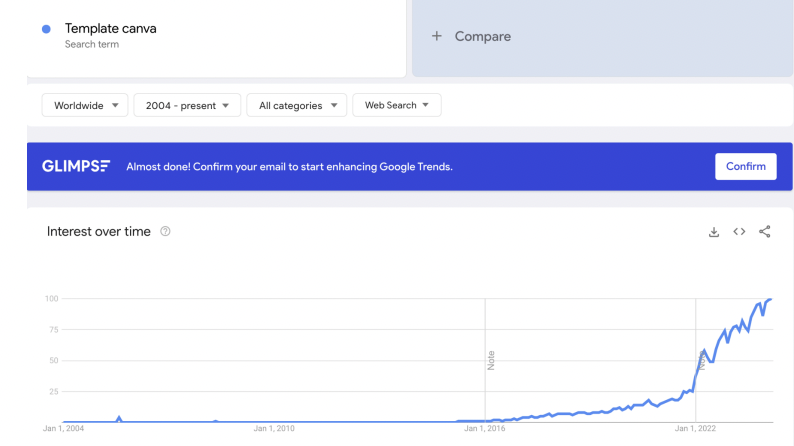The image size is (794, 446).
Task: Open the All categories dropdown
Action: pos(297,105)
